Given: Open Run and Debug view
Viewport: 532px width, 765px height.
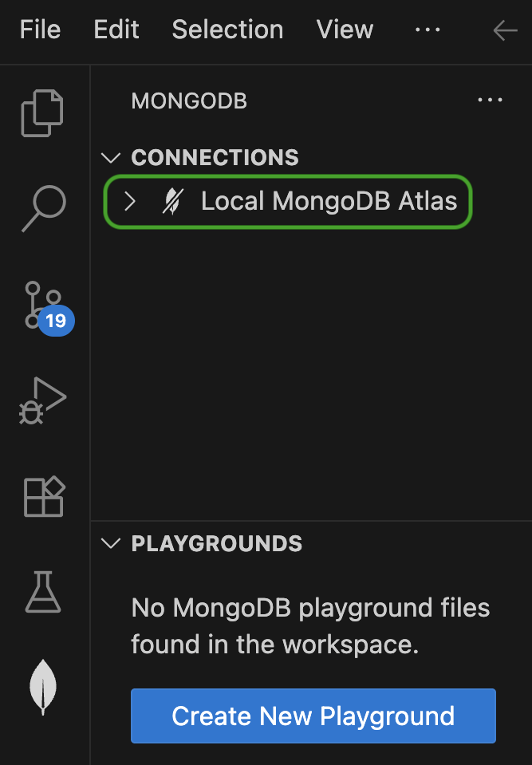Looking at the screenshot, I should coord(44,401).
